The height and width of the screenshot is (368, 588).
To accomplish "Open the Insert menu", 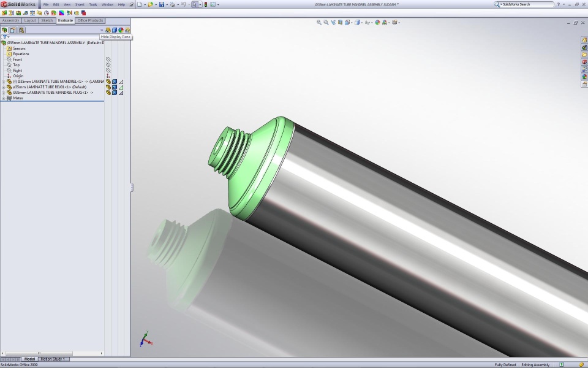I will click(x=80, y=4).
